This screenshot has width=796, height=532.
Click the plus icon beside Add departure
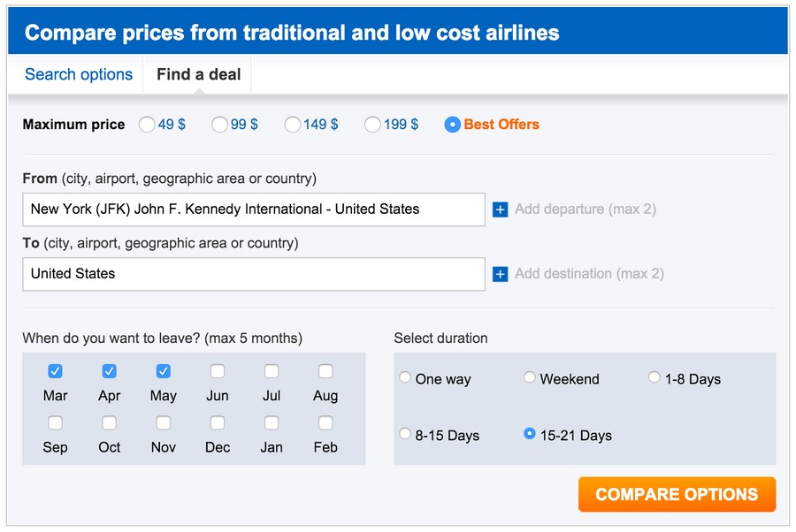coord(500,209)
